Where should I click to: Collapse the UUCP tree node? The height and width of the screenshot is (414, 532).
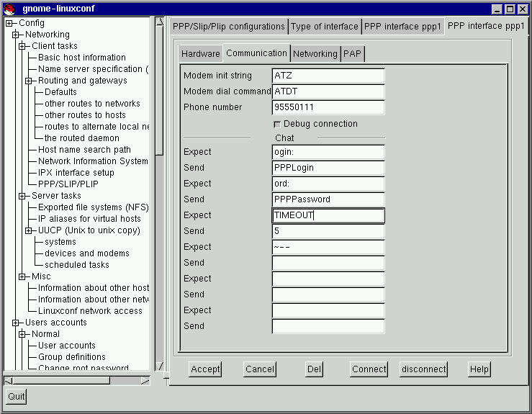click(29, 230)
